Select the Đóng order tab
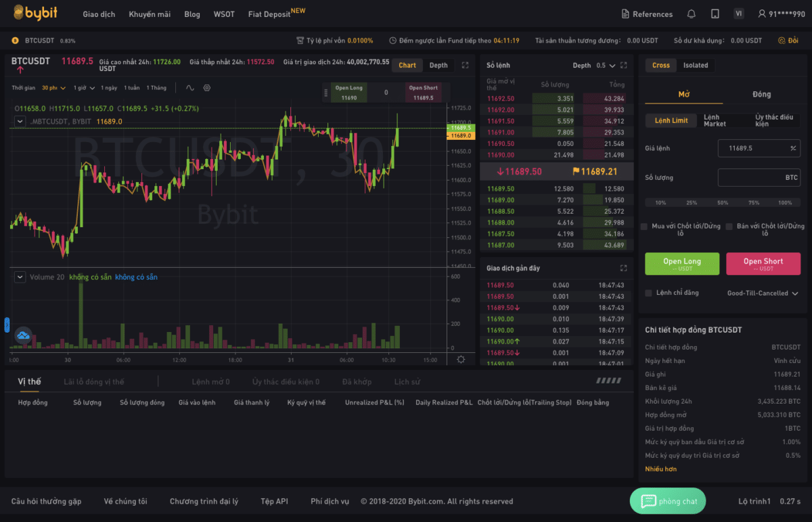 click(761, 94)
